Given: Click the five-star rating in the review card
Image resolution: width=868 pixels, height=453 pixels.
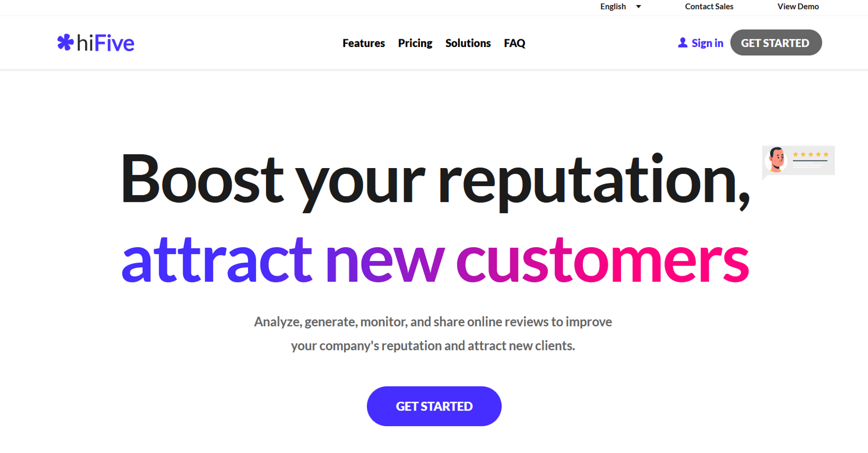Looking at the screenshot, I should pyautogui.click(x=811, y=154).
